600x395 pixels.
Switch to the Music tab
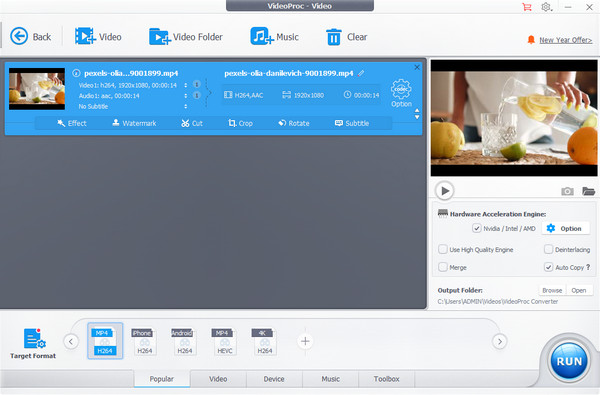pos(331,379)
